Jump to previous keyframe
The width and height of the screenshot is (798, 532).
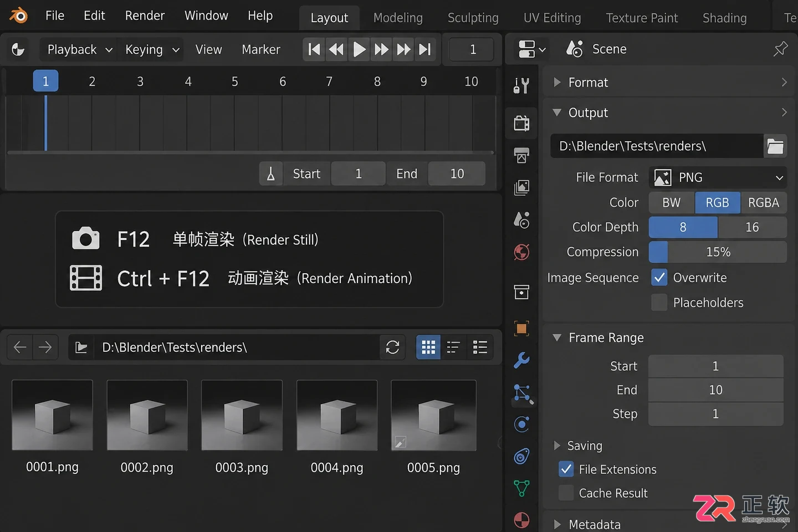[336, 49]
